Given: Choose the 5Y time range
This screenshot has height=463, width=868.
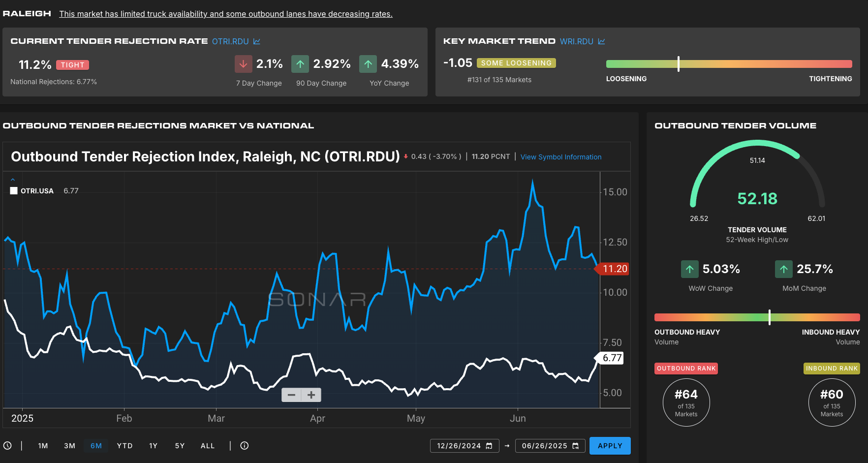Looking at the screenshot, I should coord(180,446).
